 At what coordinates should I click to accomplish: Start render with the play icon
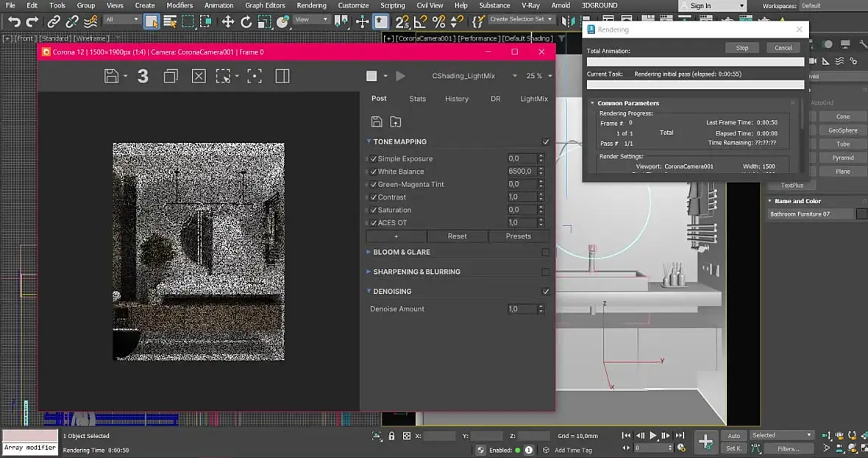tap(400, 76)
